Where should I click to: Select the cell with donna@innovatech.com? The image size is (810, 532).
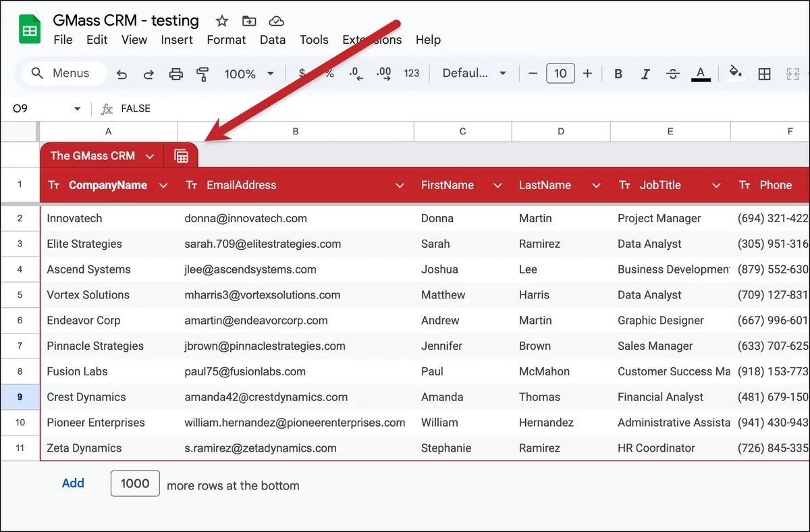[x=296, y=219]
